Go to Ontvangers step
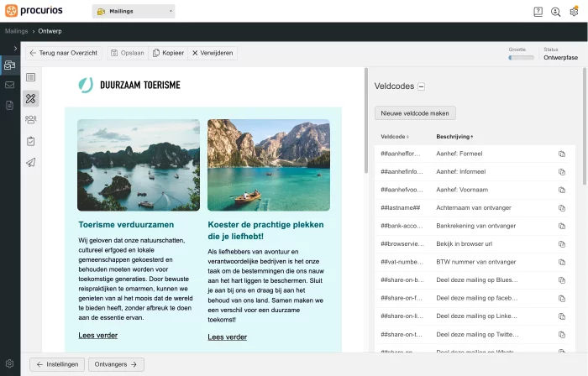The height and width of the screenshot is (376, 588). [116, 364]
